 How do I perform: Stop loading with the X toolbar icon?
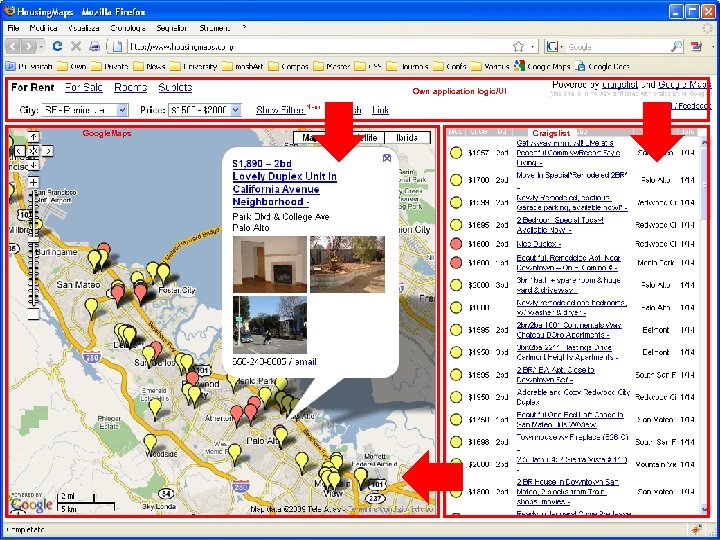pos(76,46)
